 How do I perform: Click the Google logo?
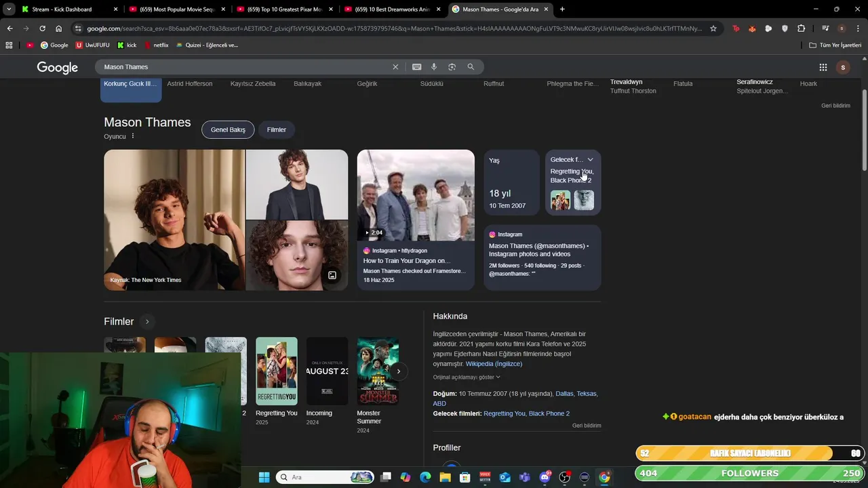pyautogui.click(x=58, y=67)
